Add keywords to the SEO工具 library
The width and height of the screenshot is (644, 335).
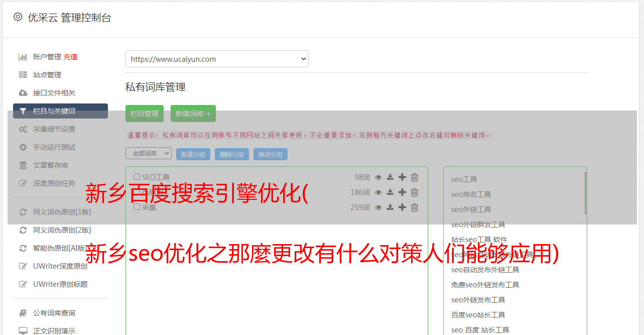click(x=402, y=177)
